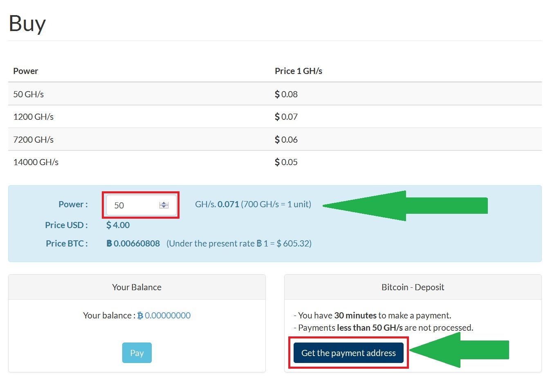559x392 pixels.
Task: Click the 700 GH/s = 1 unit text
Action: coord(276,204)
